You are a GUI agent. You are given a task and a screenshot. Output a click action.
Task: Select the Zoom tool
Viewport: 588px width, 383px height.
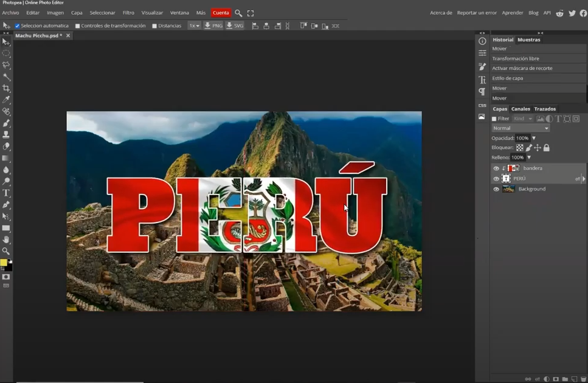(6, 251)
